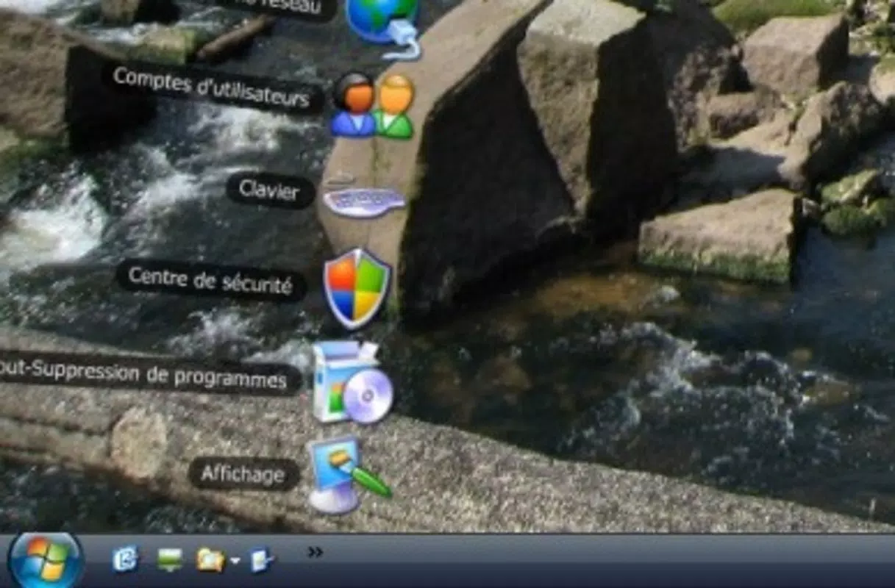This screenshot has width=895, height=588.
Task: Click the blue notepad icon in taskbar
Action: (x=262, y=560)
